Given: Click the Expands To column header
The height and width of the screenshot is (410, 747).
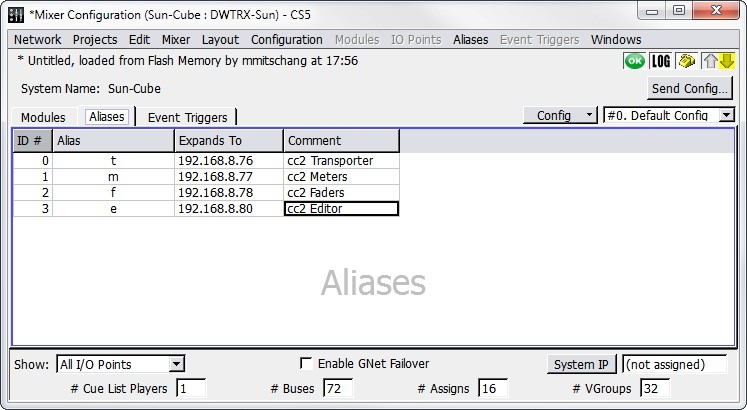Looking at the screenshot, I should pyautogui.click(x=229, y=141).
